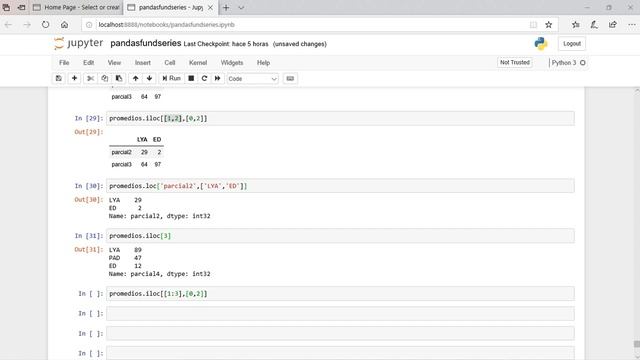
Task: Add this page to favorites star
Action: 549,25
